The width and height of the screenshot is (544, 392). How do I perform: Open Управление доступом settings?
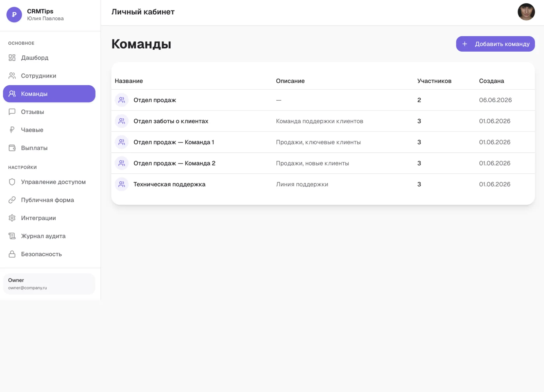tap(49, 182)
